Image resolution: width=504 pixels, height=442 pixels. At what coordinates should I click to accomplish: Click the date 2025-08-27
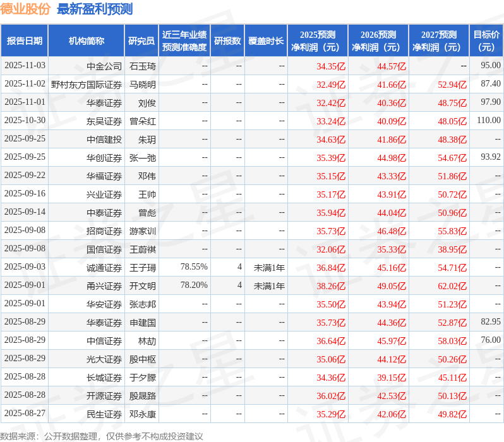coord(25,414)
